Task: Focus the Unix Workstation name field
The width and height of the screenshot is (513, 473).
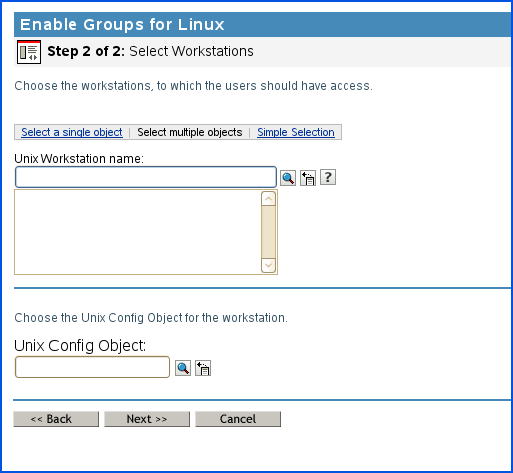Action: pyautogui.click(x=146, y=177)
